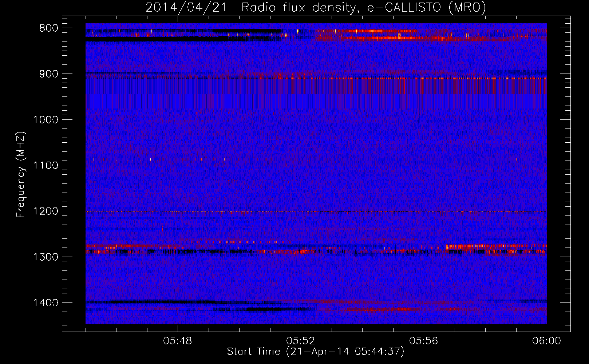Click the plot title '2014/04/21 Radio flux density, e-CALLISTO (MRO)'
Image resolution: width=589 pixels, height=364 pixels.
point(316,7)
